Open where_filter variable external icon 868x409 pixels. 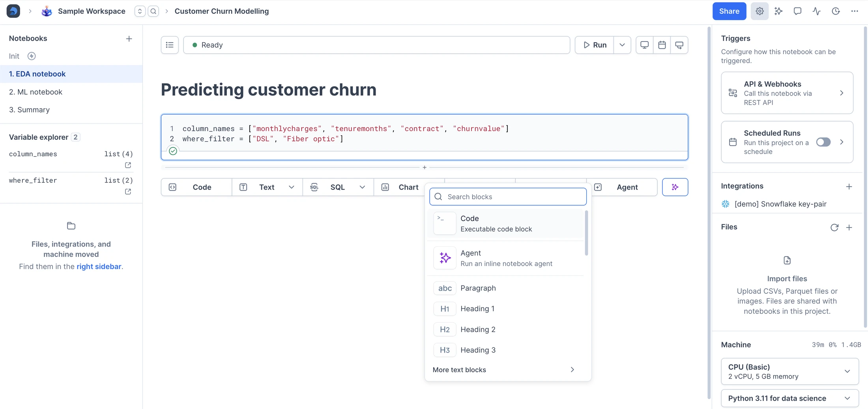[128, 191]
